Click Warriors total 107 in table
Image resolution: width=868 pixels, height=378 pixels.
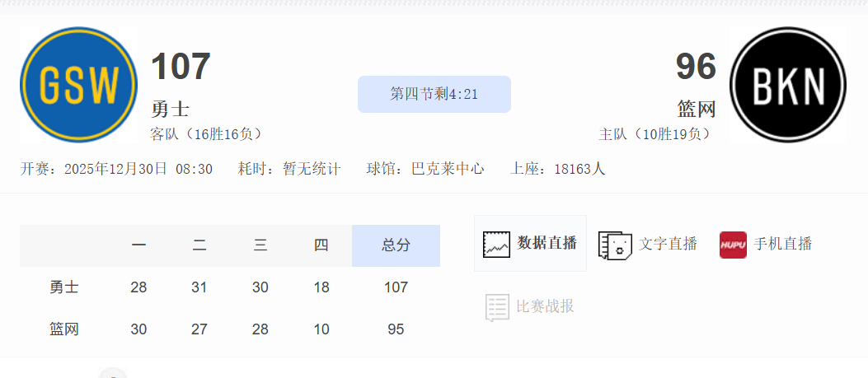click(396, 287)
